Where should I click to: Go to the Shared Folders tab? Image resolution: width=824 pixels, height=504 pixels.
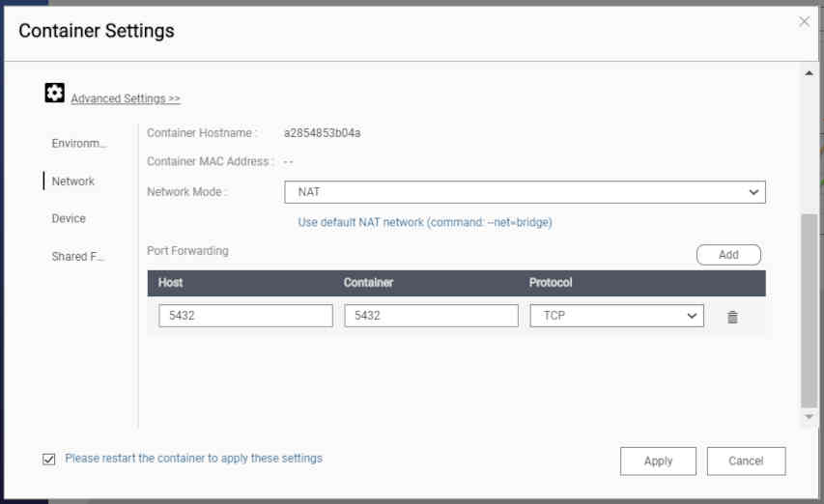[77, 257]
